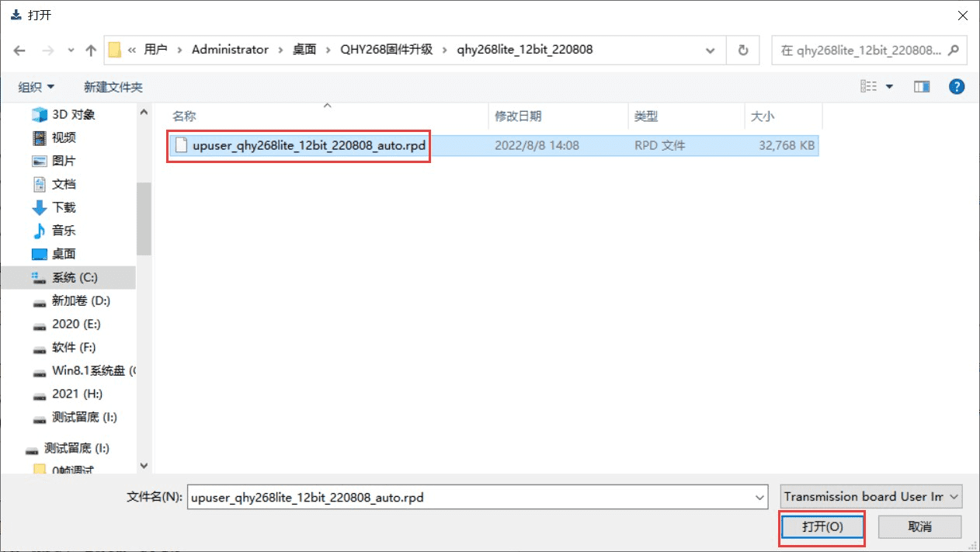Toggle the preview pane icon
The image size is (980, 552).
click(x=922, y=86)
